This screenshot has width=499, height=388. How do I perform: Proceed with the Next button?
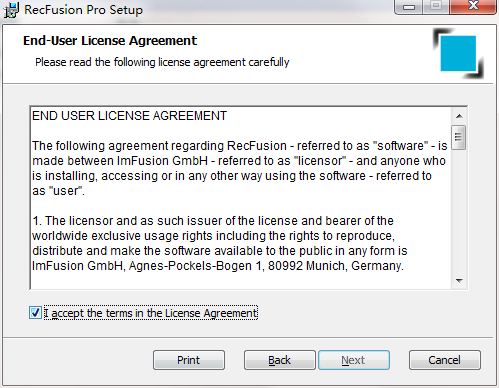(x=354, y=360)
